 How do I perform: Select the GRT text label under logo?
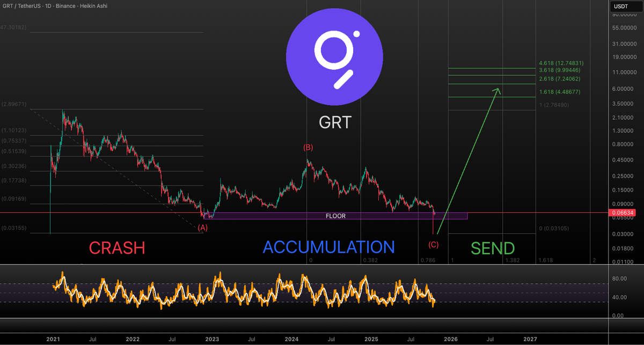tap(335, 123)
